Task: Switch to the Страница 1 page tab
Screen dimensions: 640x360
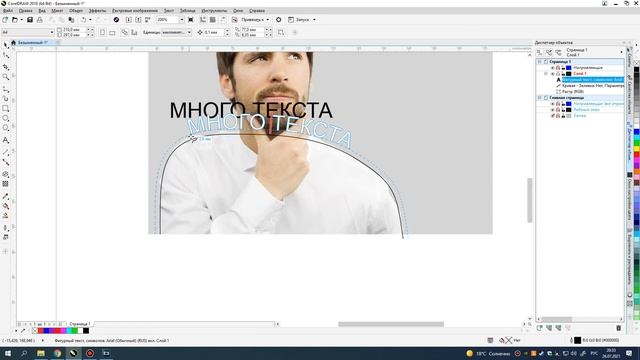Action: point(80,324)
